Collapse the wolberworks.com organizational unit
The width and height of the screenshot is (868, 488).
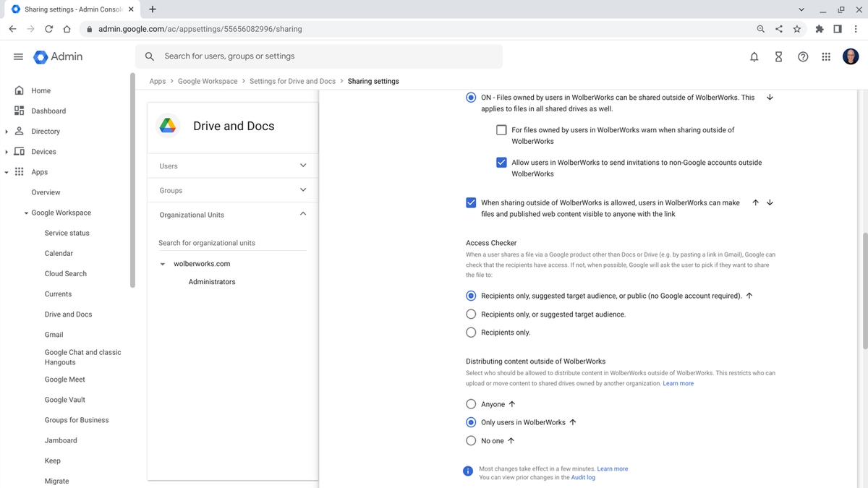pyautogui.click(x=162, y=263)
